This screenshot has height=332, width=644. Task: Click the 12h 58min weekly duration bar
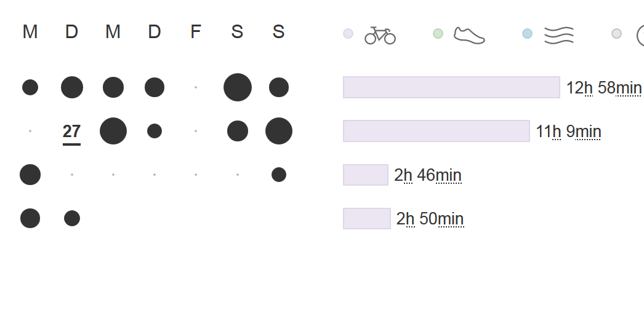[x=451, y=87]
